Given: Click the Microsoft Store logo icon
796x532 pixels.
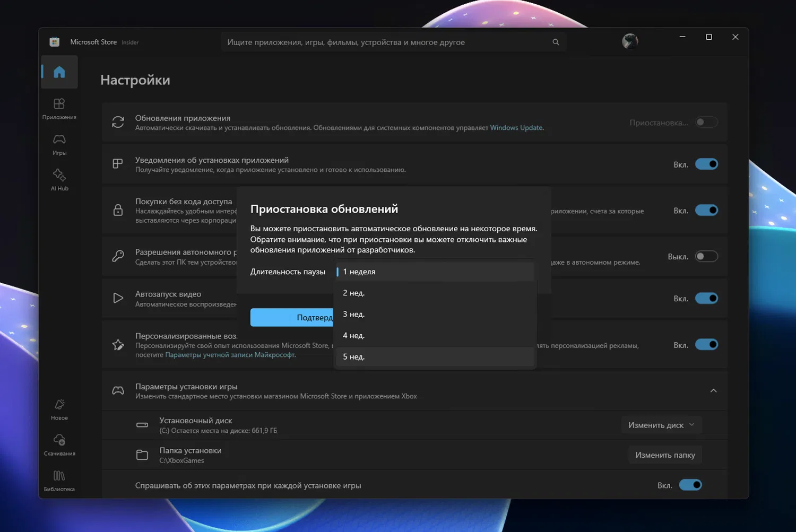Looking at the screenshot, I should 54,42.
